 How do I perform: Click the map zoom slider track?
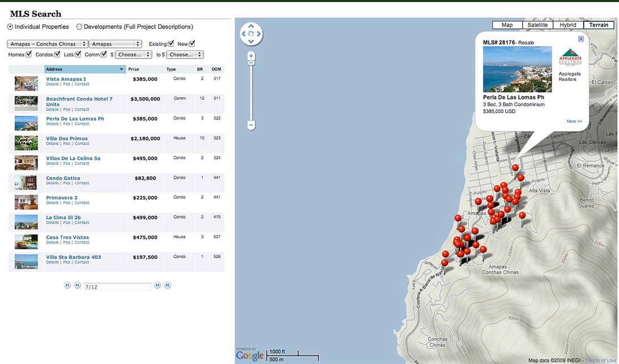point(251,93)
